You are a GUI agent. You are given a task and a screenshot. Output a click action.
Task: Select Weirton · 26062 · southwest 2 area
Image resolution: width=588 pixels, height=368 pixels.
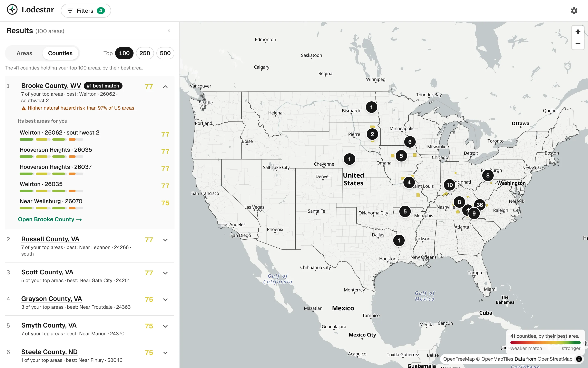(94, 135)
